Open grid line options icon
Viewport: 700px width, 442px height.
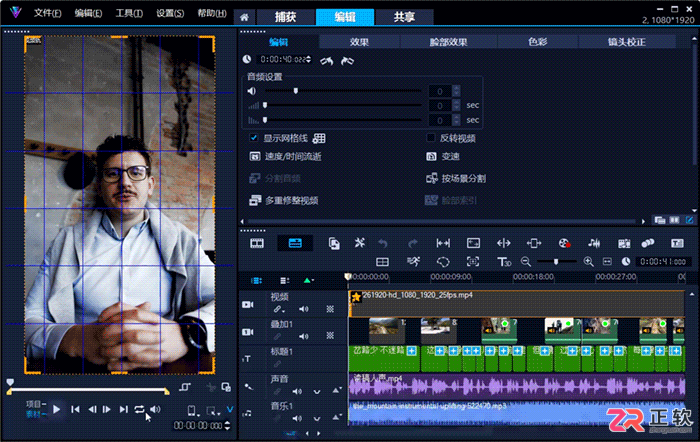pyautogui.click(x=319, y=138)
